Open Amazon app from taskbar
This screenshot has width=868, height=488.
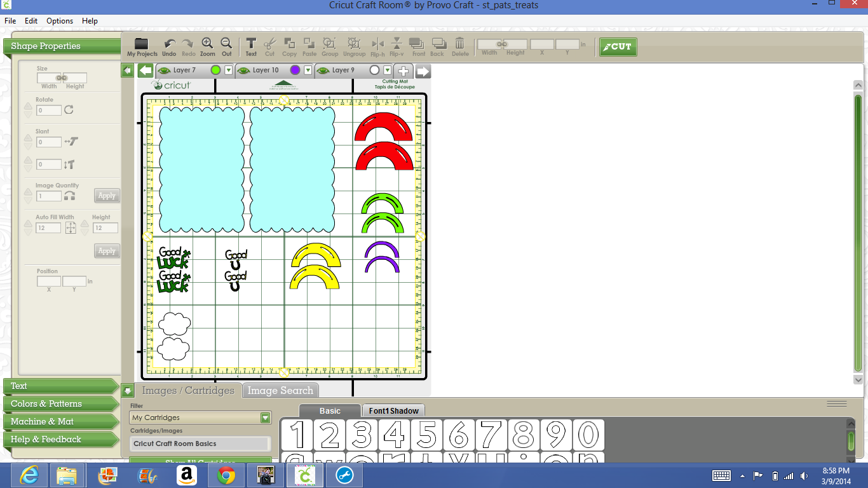click(186, 475)
